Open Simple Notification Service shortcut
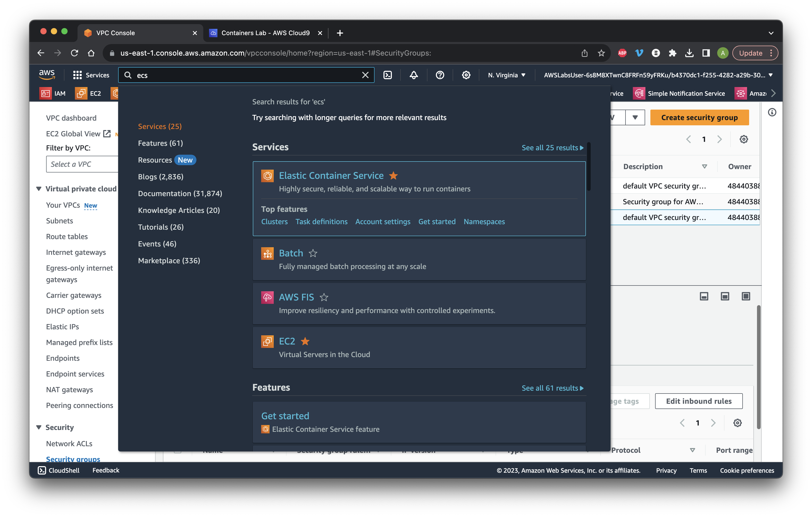 679,94
